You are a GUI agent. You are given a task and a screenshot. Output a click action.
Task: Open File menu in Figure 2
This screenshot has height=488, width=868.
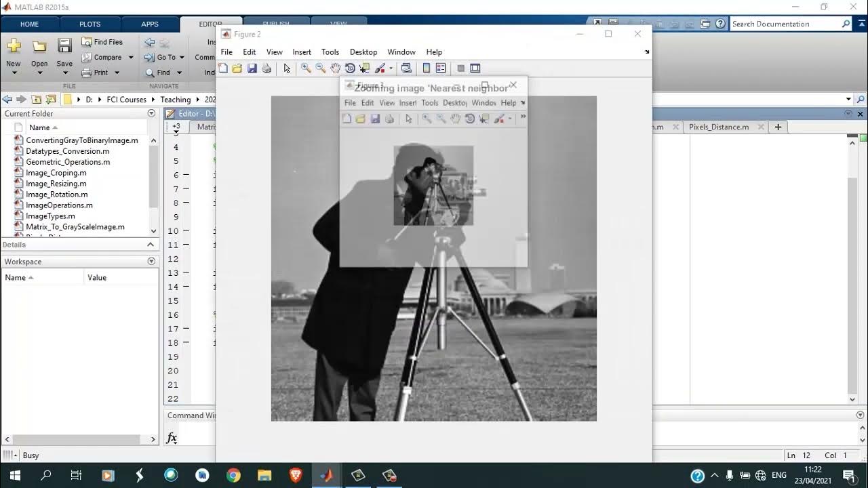tap(226, 52)
